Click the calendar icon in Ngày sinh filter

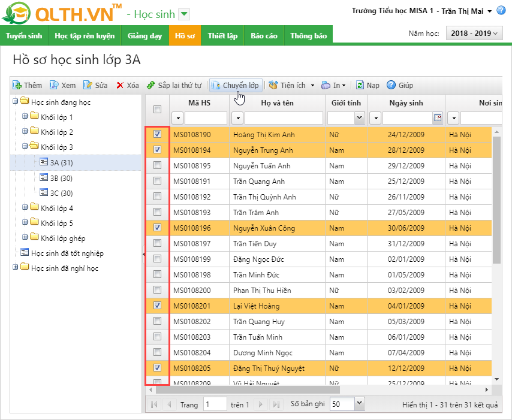437,117
